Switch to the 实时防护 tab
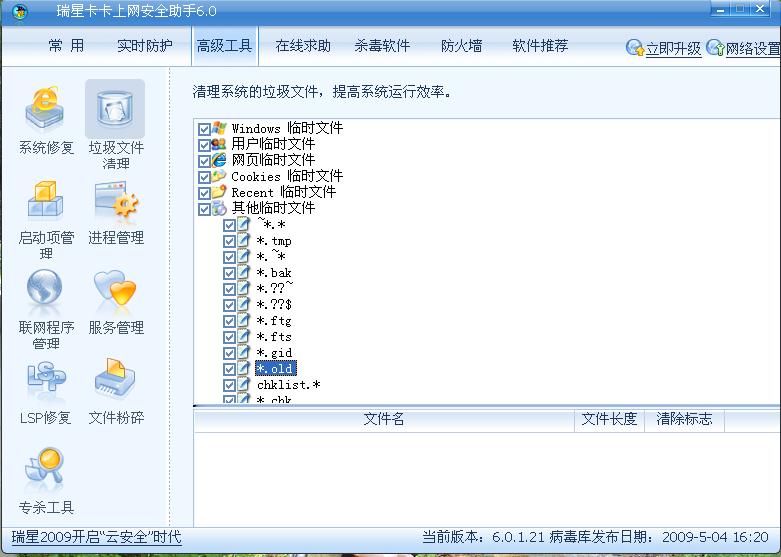Image resolution: width=781 pixels, height=557 pixels. pyautogui.click(x=145, y=46)
